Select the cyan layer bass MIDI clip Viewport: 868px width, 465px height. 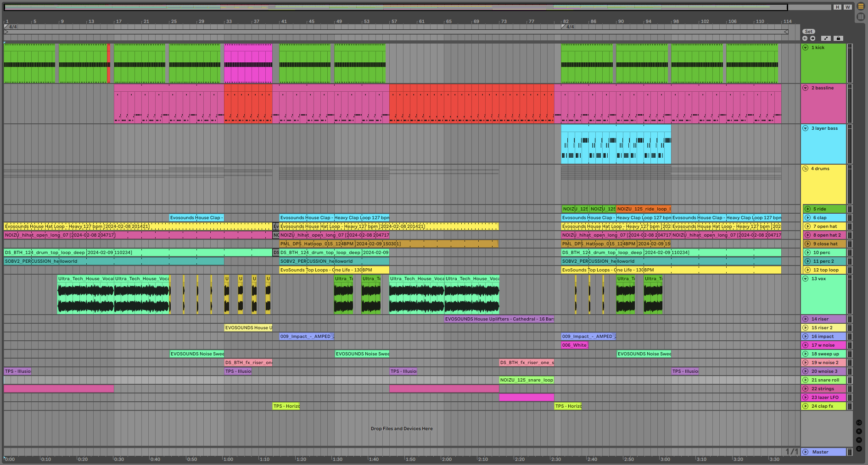[x=616, y=144]
